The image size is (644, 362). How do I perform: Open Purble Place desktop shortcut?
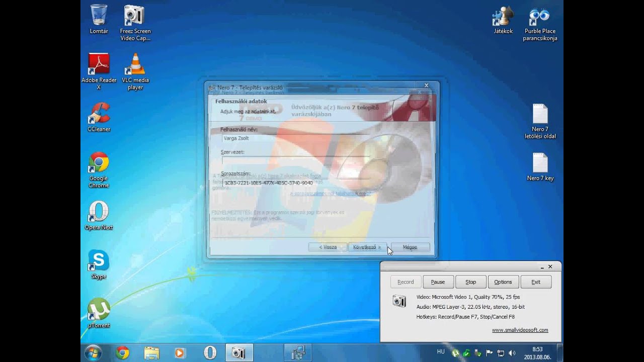point(539,17)
